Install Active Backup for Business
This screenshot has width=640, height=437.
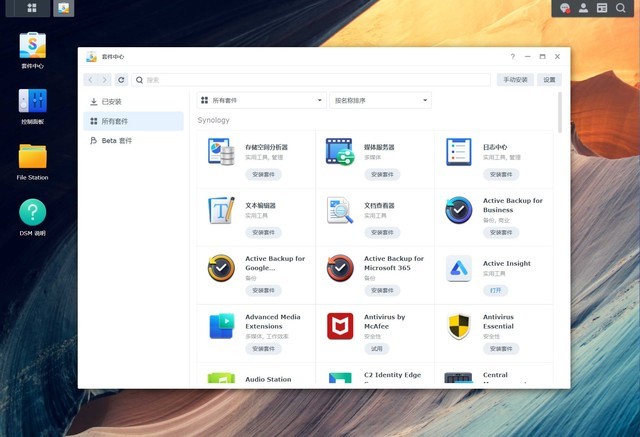coord(501,233)
